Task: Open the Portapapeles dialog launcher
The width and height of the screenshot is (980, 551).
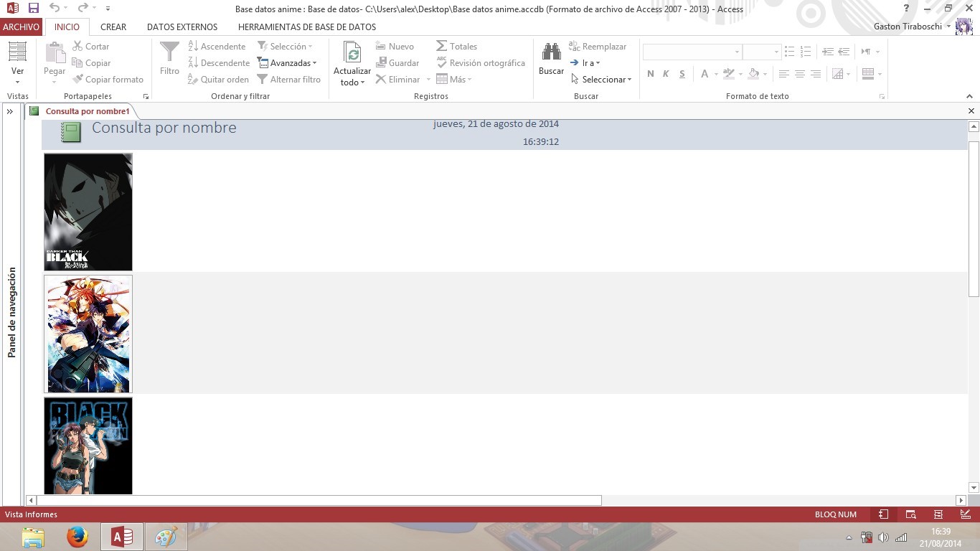Action: (x=146, y=96)
